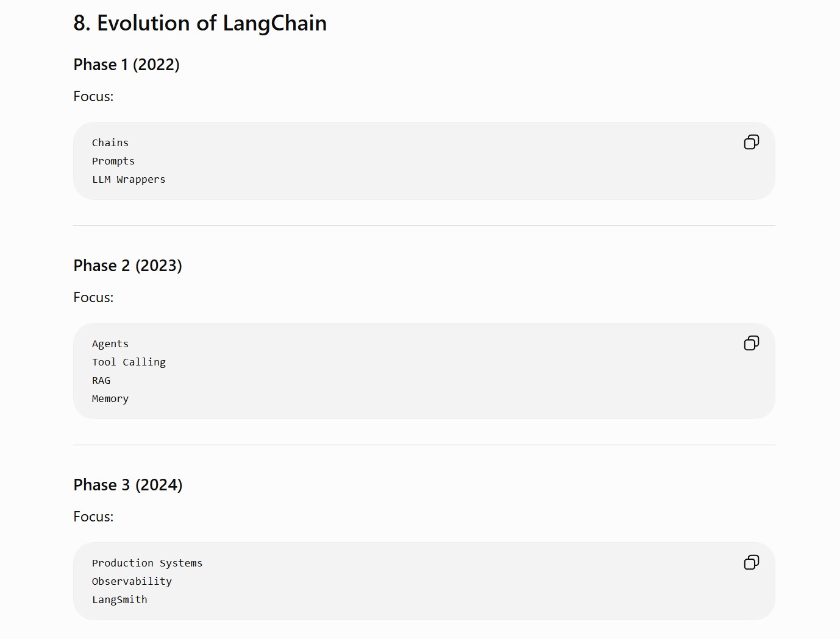Click the 'LangSmith' code line
The height and width of the screenshot is (639, 840).
[x=119, y=599]
